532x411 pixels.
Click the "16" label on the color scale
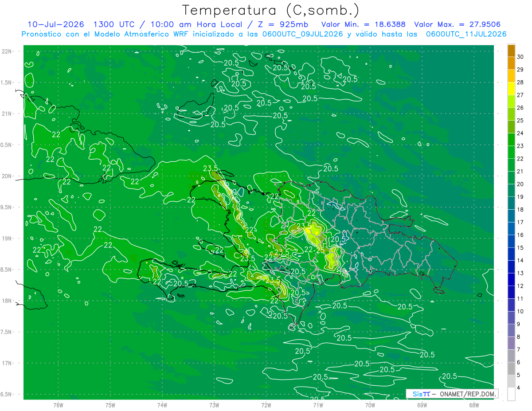(520, 235)
